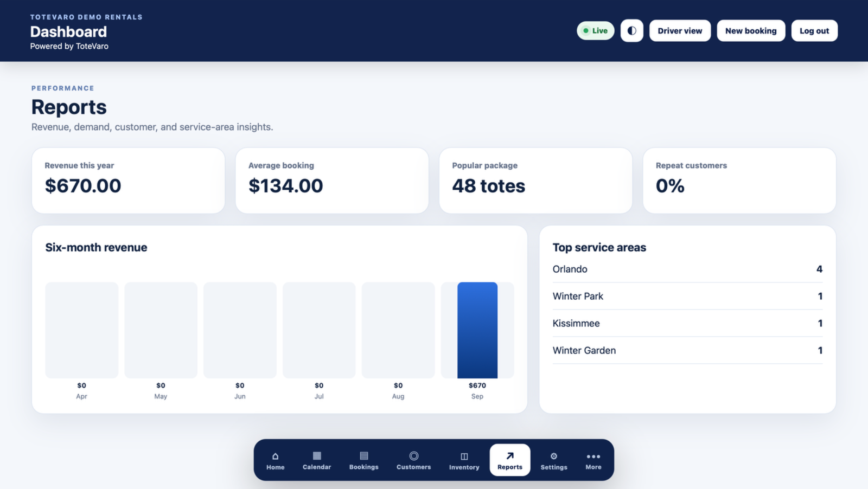Click the Aug empty revenue bar
Image resolution: width=868 pixels, height=489 pixels.
398,330
